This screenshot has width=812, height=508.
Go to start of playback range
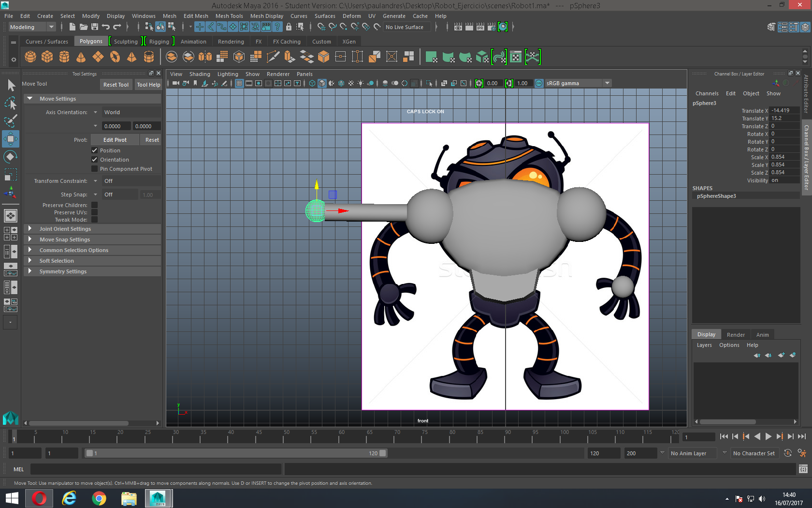[x=724, y=436]
